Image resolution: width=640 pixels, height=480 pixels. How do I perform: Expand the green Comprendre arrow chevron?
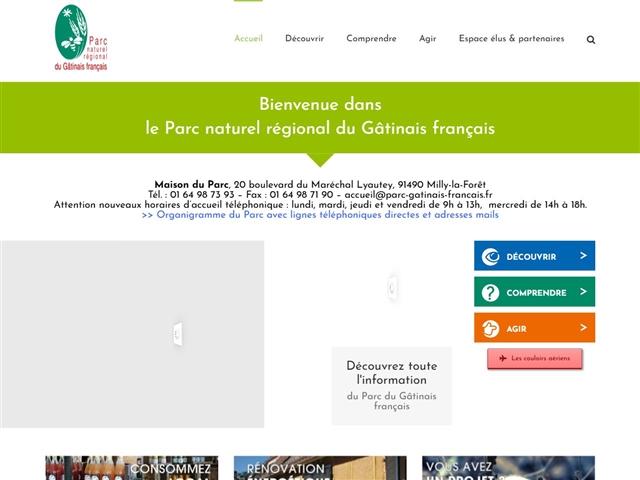582,292
